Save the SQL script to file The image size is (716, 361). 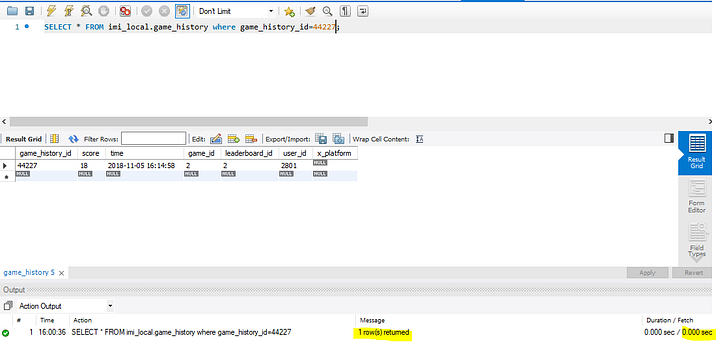click(29, 11)
